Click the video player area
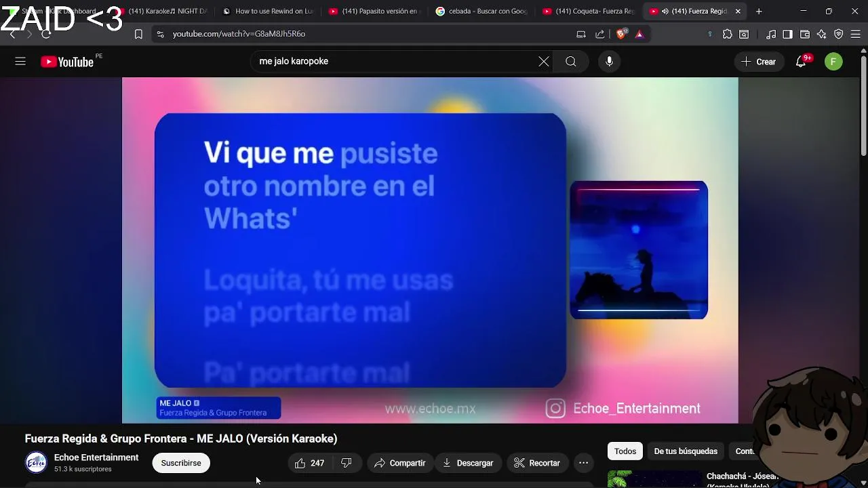868x488 pixels. [x=430, y=250]
